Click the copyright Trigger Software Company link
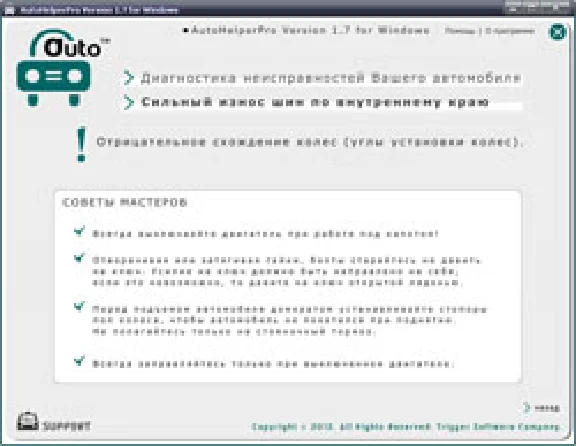This screenshot has width=576, height=446. coord(405,427)
